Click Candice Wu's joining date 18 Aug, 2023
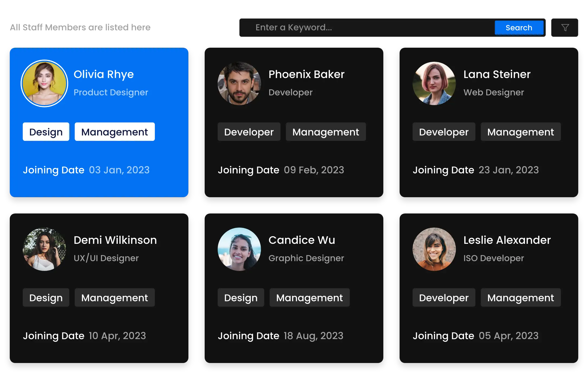Screen dimensions: 588x376 (313, 336)
